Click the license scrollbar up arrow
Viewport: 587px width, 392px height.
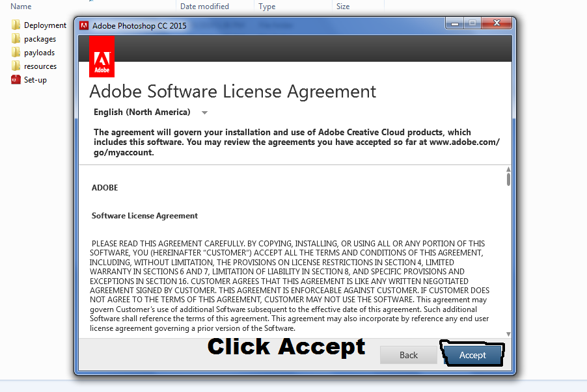pyautogui.click(x=508, y=170)
